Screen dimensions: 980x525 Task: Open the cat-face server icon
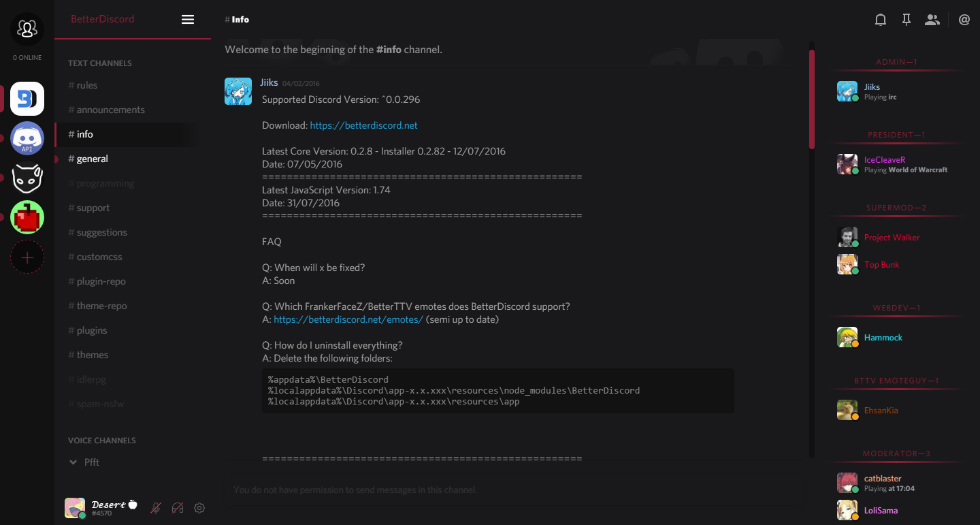click(x=27, y=178)
